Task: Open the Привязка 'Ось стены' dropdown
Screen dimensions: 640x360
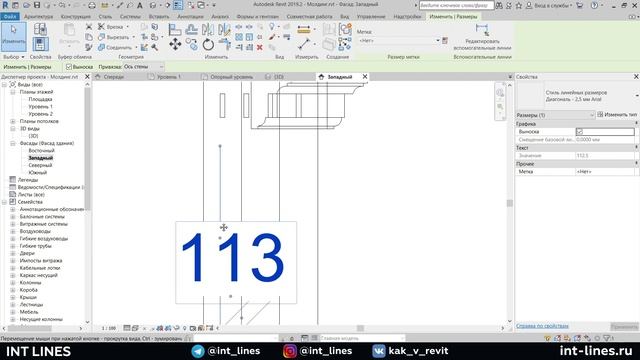Action: 144,67
